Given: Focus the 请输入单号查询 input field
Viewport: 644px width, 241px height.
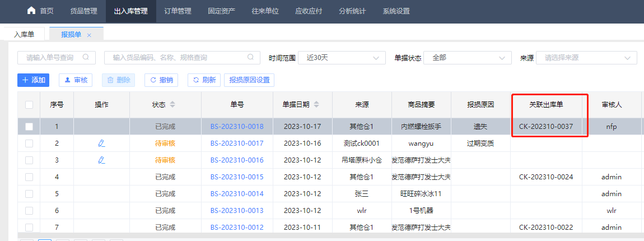Looking at the screenshot, I should point(56,58).
